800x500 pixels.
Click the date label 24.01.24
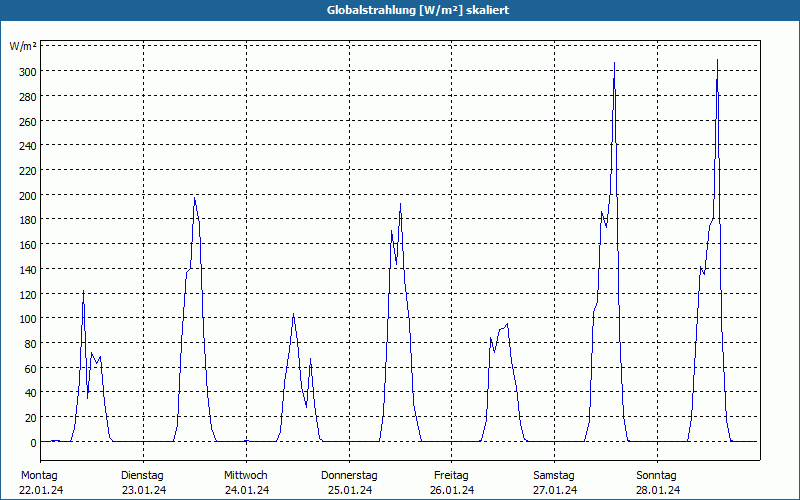(247, 490)
